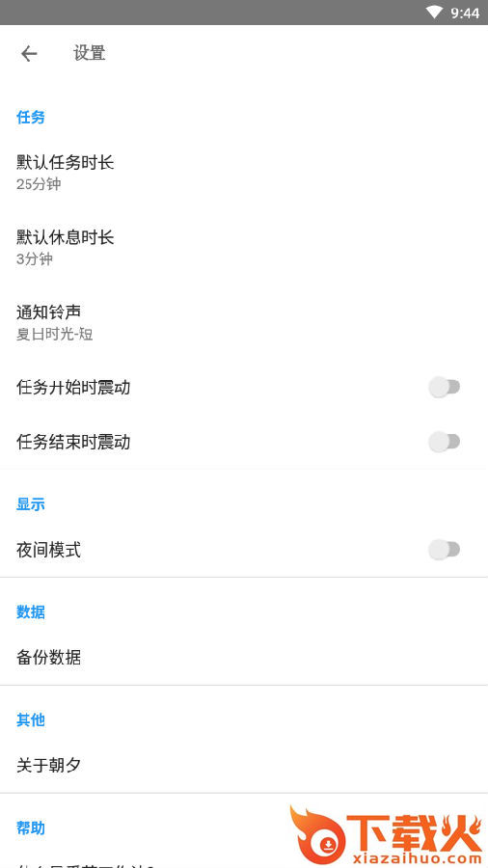Open 默认休息时长 break length picker

244,248
